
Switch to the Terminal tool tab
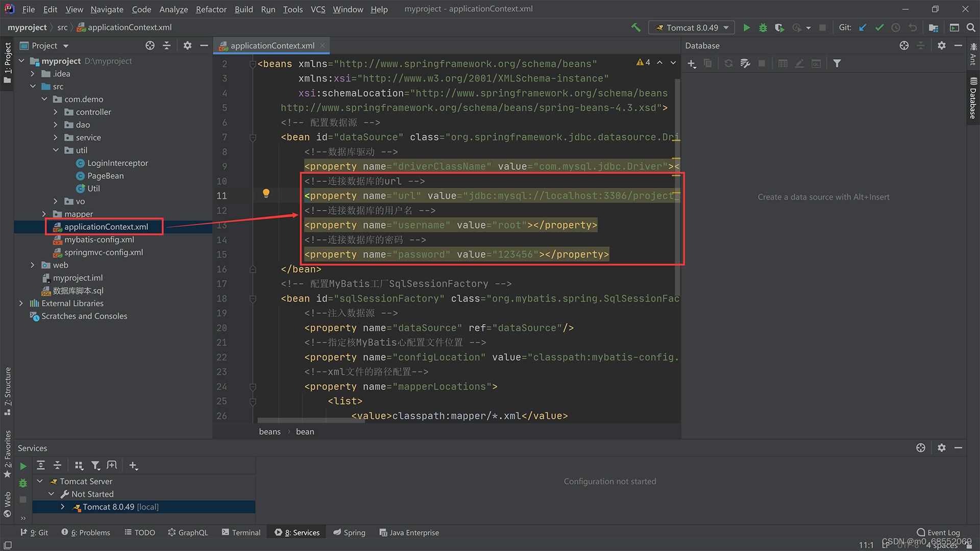[x=241, y=532]
